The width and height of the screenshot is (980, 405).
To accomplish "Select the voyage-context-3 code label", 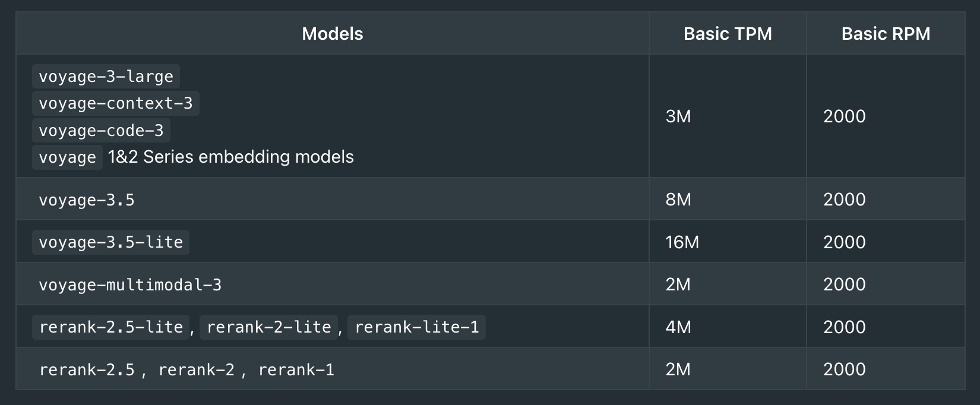I will (x=116, y=103).
